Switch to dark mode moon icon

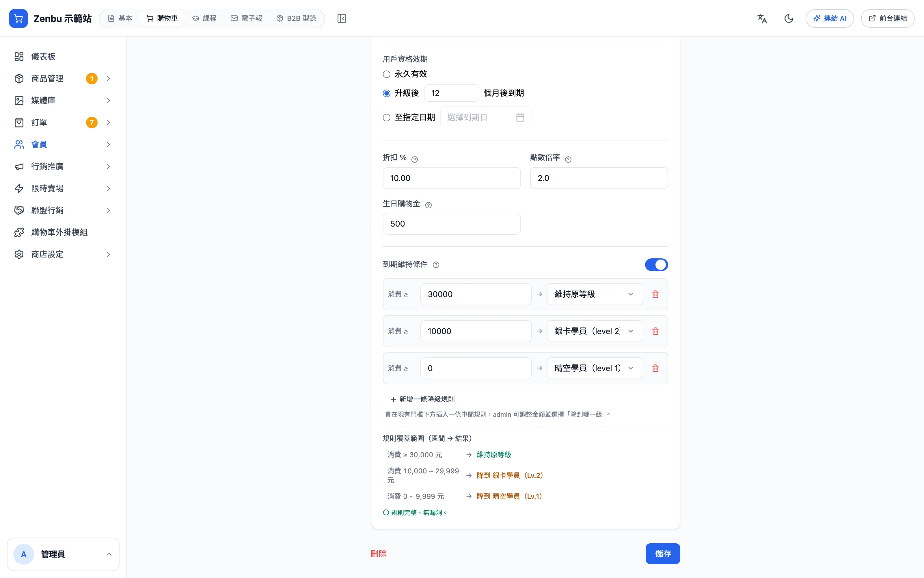click(x=789, y=18)
